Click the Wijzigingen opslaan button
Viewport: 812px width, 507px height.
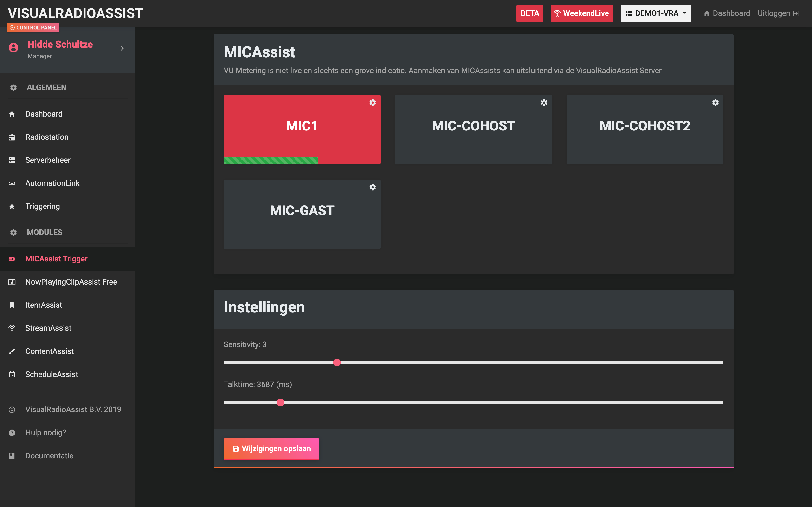[271, 449]
